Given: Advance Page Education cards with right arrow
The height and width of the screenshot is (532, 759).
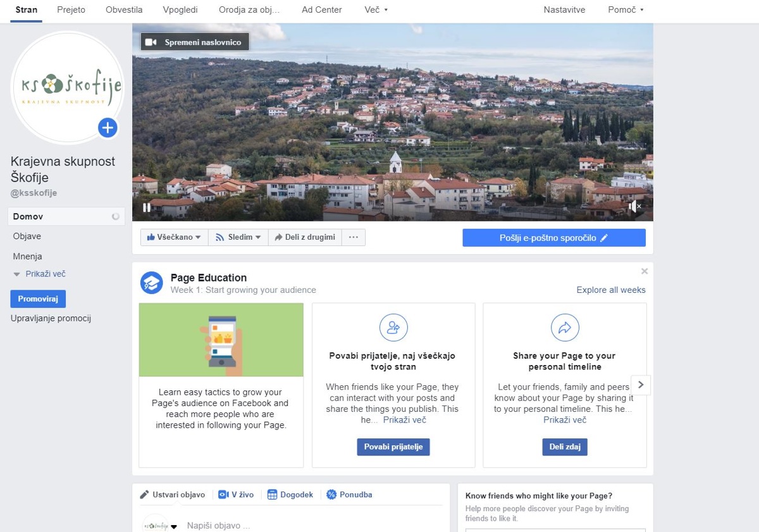Looking at the screenshot, I should (x=641, y=385).
